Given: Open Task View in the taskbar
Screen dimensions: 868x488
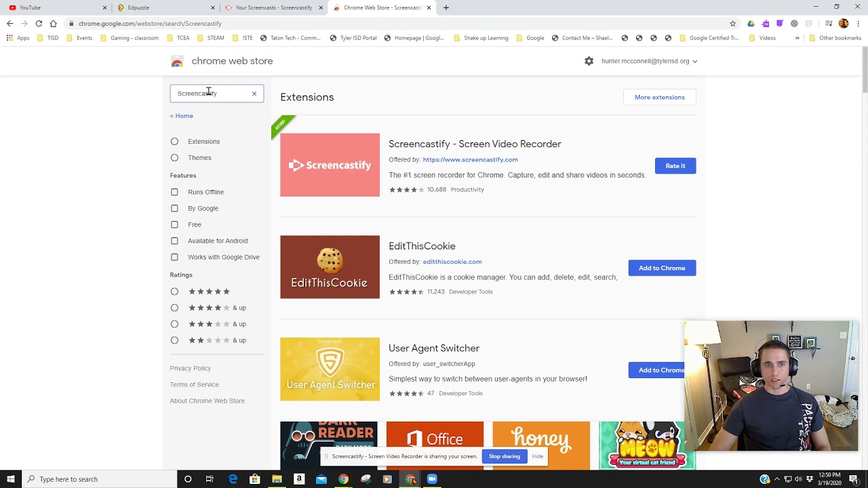Looking at the screenshot, I should coord(210,479).
